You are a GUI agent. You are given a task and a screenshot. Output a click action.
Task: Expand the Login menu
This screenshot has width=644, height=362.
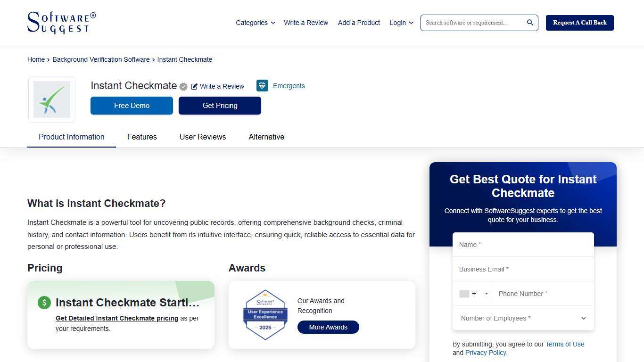(x=401, y=23)
